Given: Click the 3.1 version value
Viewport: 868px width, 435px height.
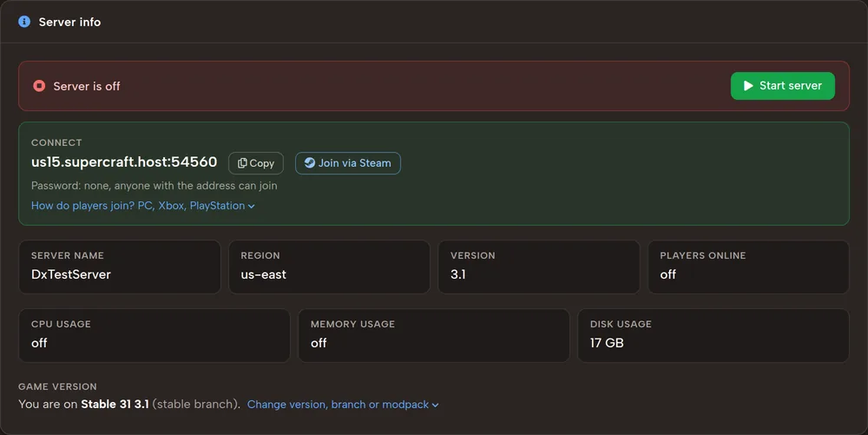Looking at the screenshot, I should click(x=457, y=274).
